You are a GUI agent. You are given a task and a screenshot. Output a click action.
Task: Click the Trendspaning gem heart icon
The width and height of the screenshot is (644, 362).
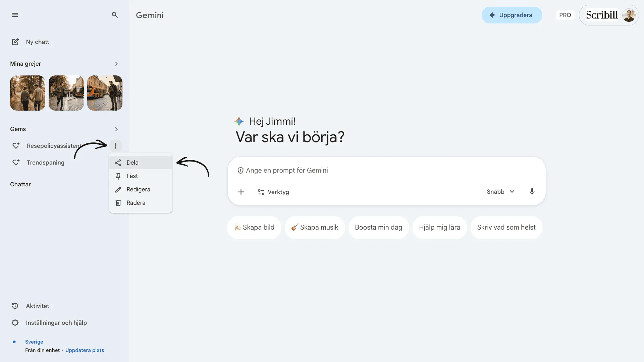point(16,163)
